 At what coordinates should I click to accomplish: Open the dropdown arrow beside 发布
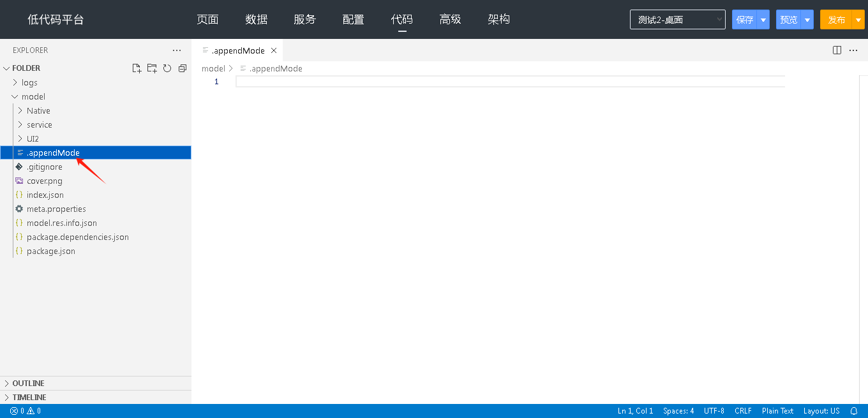click(x=858, y=20)
